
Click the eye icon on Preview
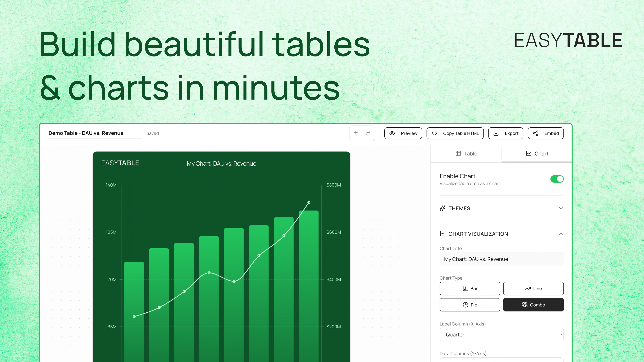tap(392, 133)
